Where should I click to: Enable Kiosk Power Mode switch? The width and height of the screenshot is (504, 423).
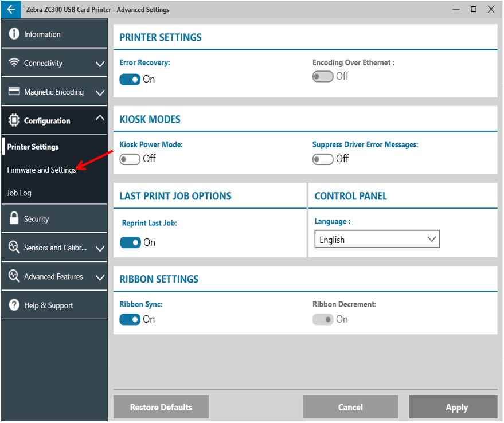[x=130, y=159]
